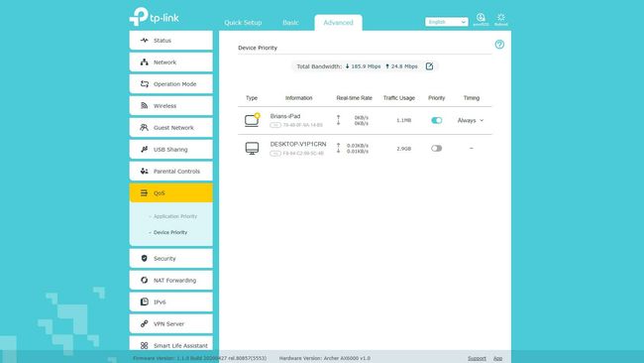Screen dimensions: 644x363
Task: Open Wireless settings in sidebar
Action: [170, 106]
